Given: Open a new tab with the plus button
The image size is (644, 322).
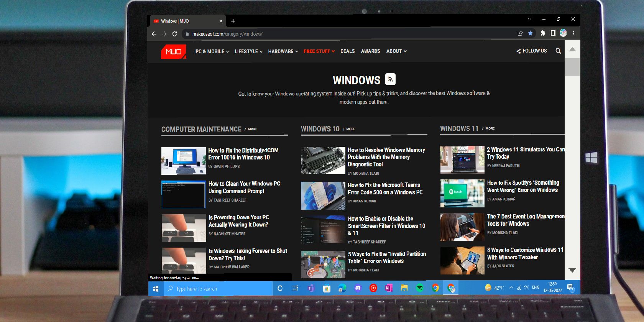Looking at the screenshot, I should coord(233,21).
